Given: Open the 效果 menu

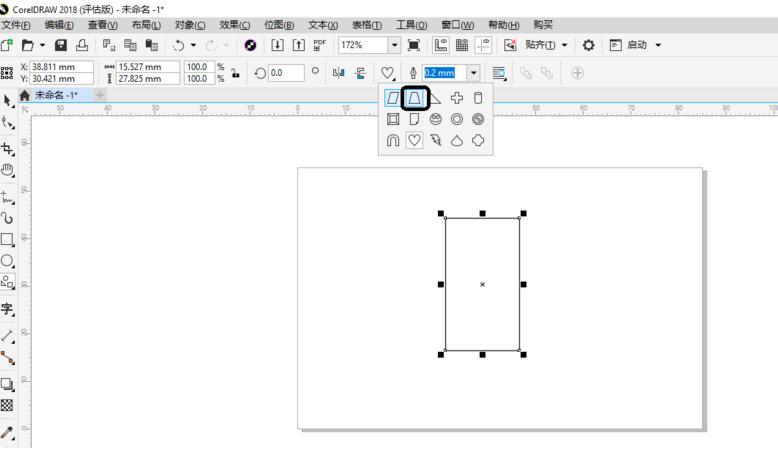Looking at the screenshot, I should coord(235,24).
